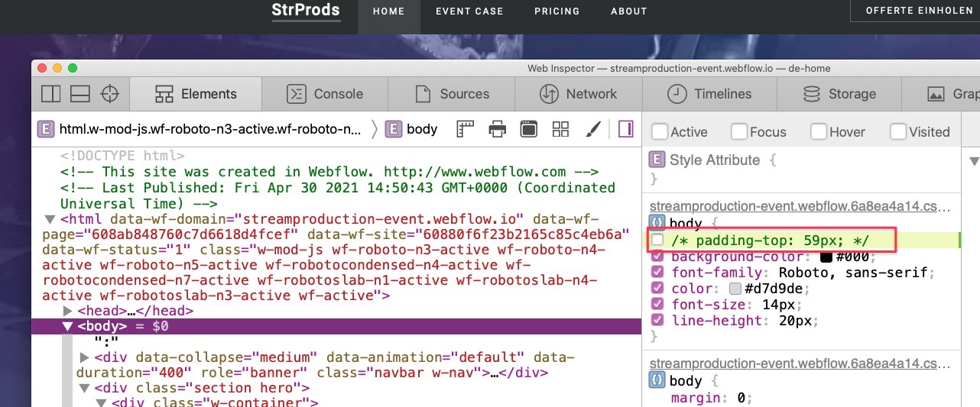The image size is (980, 407).
Task: Disable the font-family property checkbox
Action: pos(657,273)
